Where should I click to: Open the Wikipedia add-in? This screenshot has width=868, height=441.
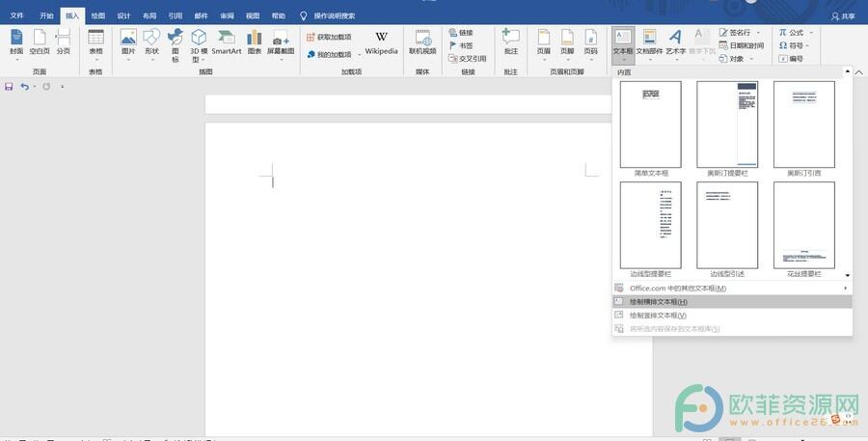pos(381,43)
